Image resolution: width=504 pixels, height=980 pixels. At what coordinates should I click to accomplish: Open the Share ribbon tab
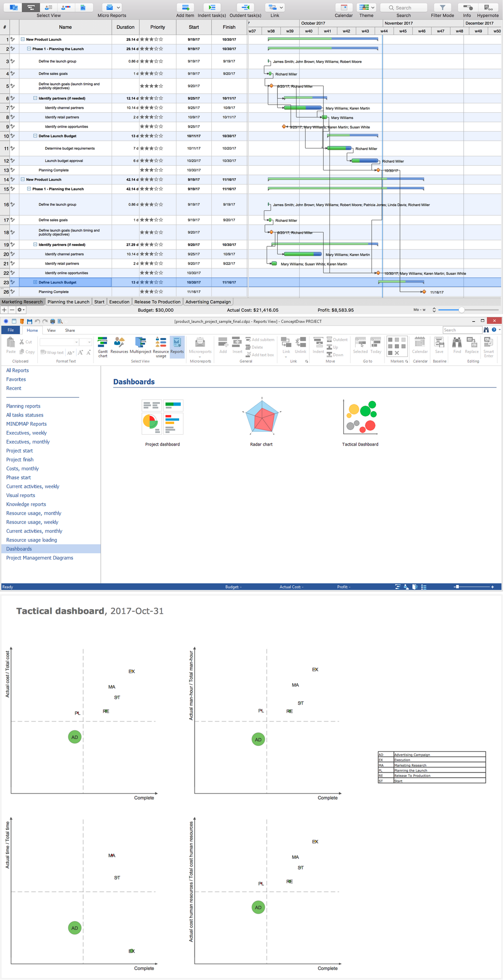click(70, 331)
